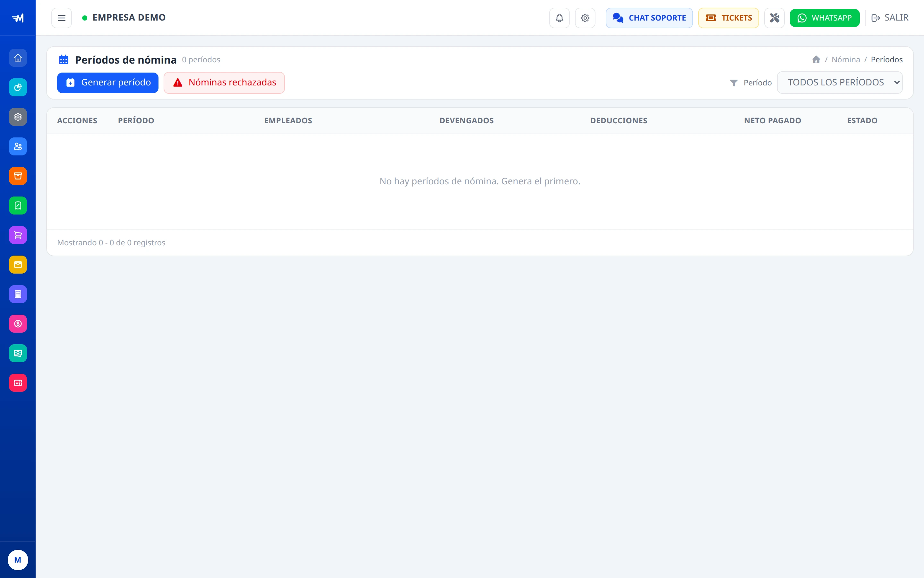The width and height of the screenshot is (924, 578).
Task: Click the M logo at top left
Action: click(18, 18)
